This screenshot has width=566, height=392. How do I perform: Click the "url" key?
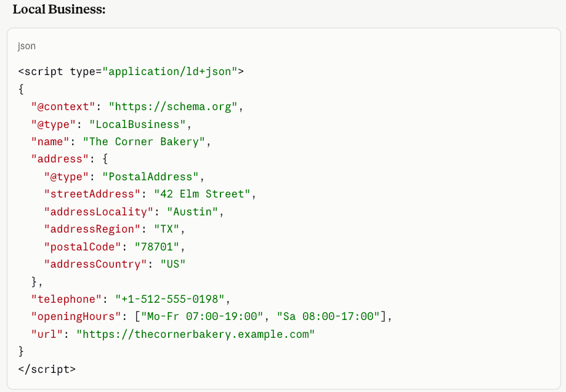tap(47, 334)
